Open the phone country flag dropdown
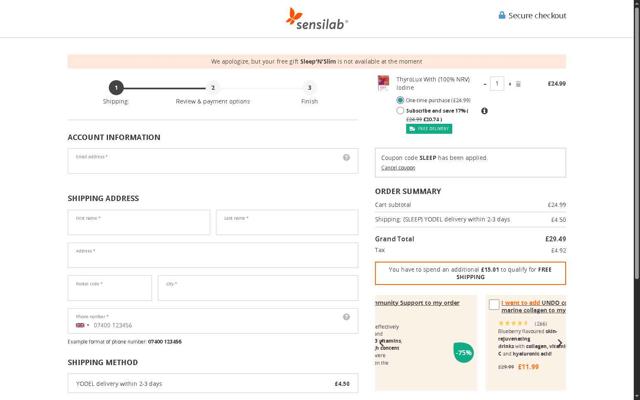 point(82,325)
